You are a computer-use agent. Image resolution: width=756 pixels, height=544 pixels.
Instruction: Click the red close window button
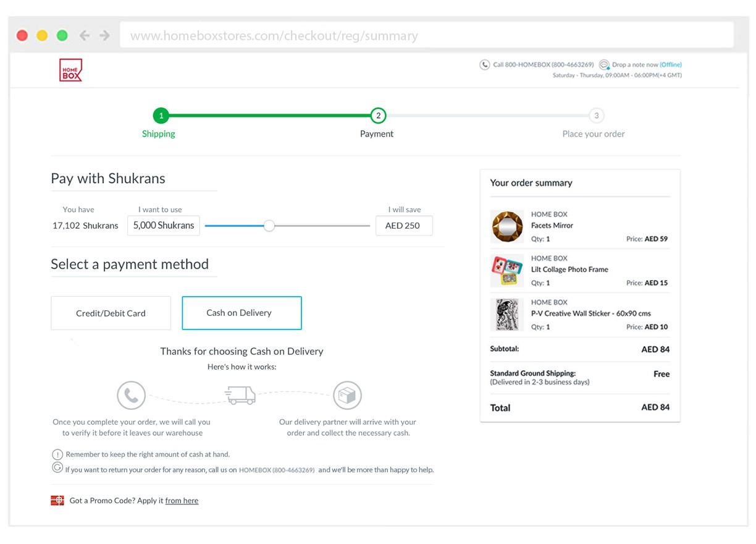pyautogui.click(x=22, y=35)
